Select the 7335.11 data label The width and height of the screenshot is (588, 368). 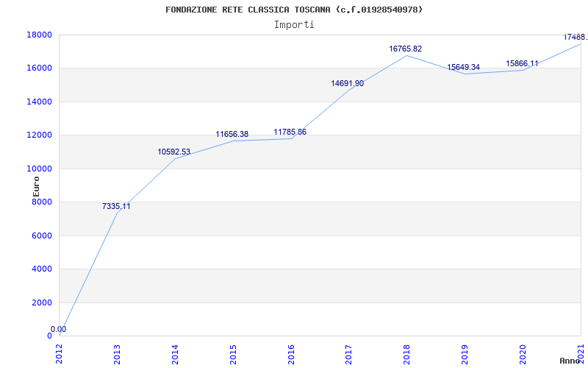coord(116,206)
